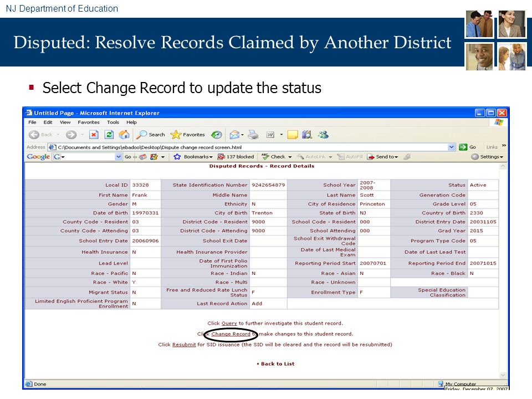Select City of Residence value Princeton
This screenshot has width=532, height=399.
pyautogui.click(x=372, y=204)
